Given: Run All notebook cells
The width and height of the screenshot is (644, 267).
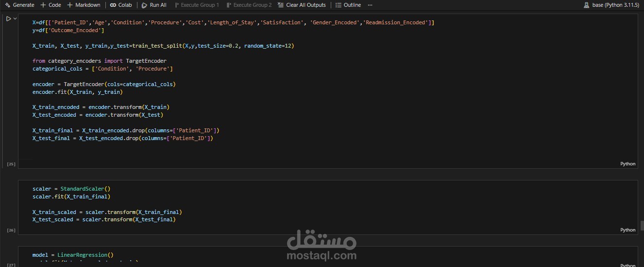Looking at the screenshot, I should click(154, 5).
